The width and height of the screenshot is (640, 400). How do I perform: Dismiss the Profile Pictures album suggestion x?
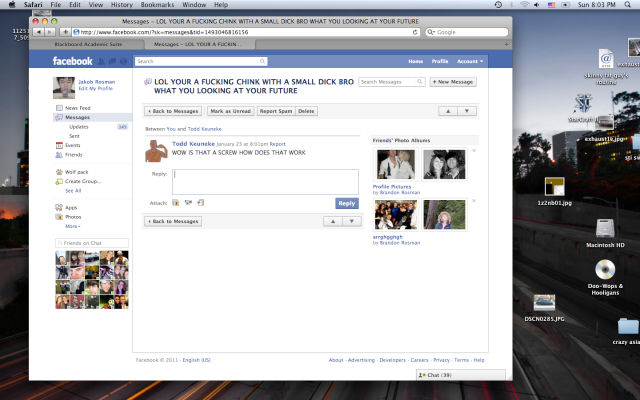point(474,151)
